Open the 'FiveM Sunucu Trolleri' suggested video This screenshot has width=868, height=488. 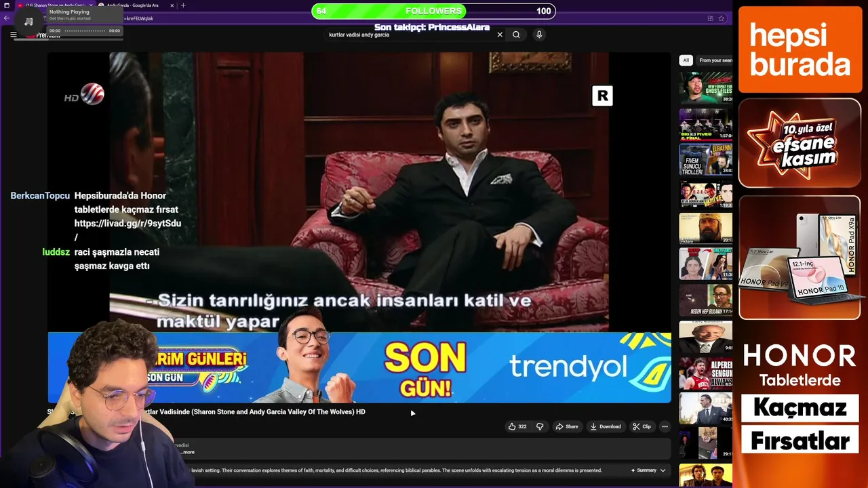point(706,160)
